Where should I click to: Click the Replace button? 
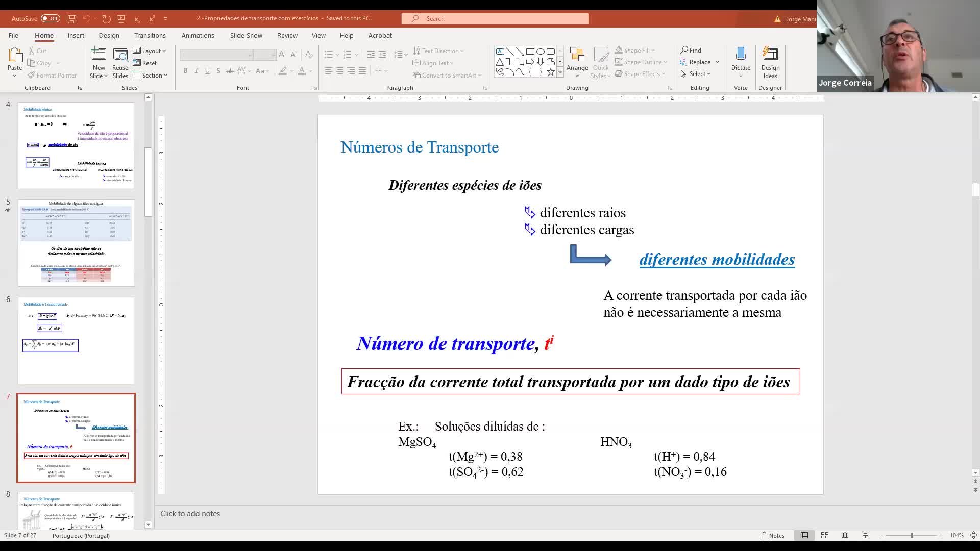[x=699, y=62]
